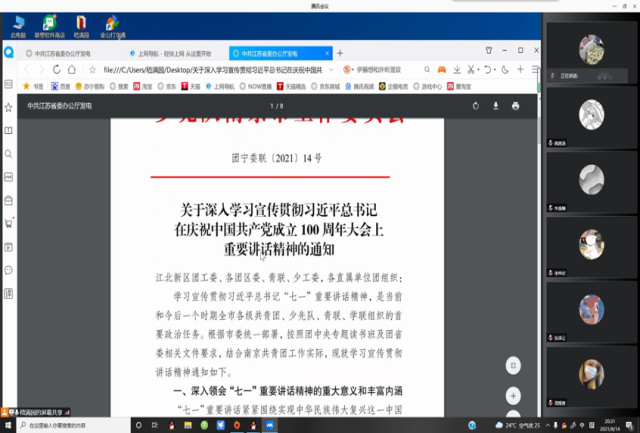Open the 天猫精选 bookmark
The height and width of the screenshot is (433, 640).
pyautogui.click(x=292, y=86)
